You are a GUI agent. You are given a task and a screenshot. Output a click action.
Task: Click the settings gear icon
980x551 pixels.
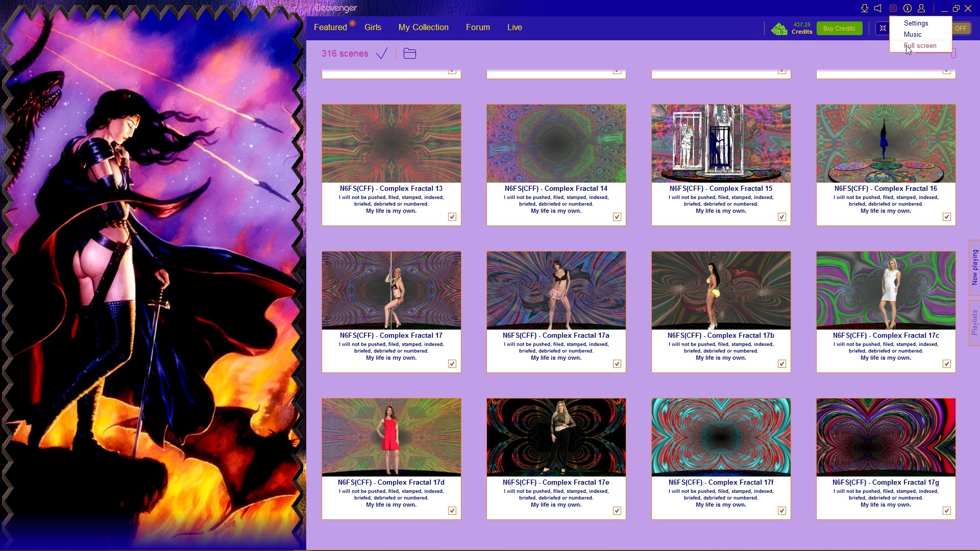point(893,8)
